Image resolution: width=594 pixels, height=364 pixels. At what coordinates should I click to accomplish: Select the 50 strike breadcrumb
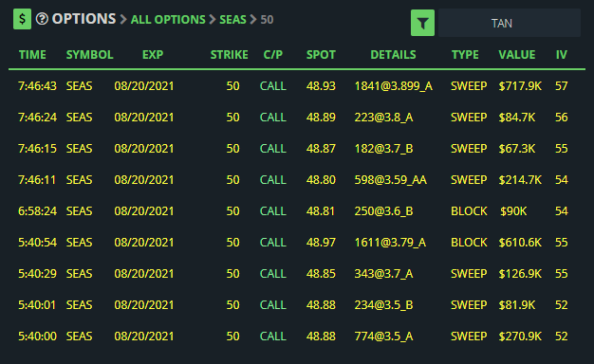267,20
